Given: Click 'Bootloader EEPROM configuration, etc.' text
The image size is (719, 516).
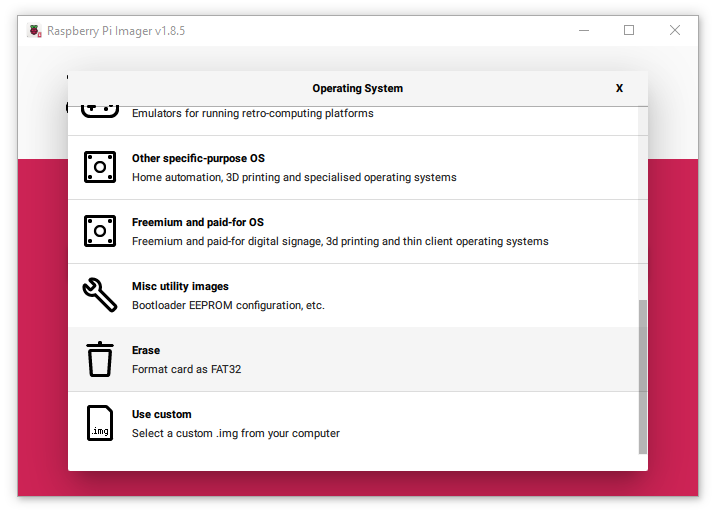Looking at the screenshot, I should tap(228, 305).
